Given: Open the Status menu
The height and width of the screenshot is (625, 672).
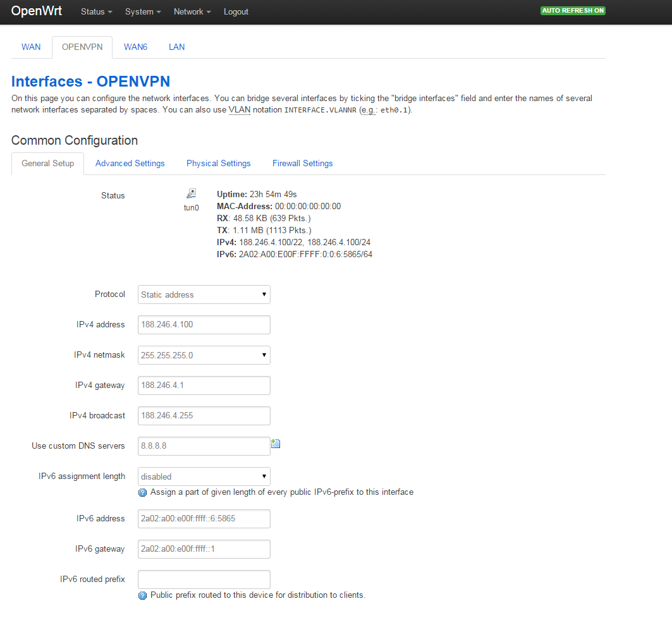Looking at the screenshot, I should pyautogui.click(x=96, y=12).
